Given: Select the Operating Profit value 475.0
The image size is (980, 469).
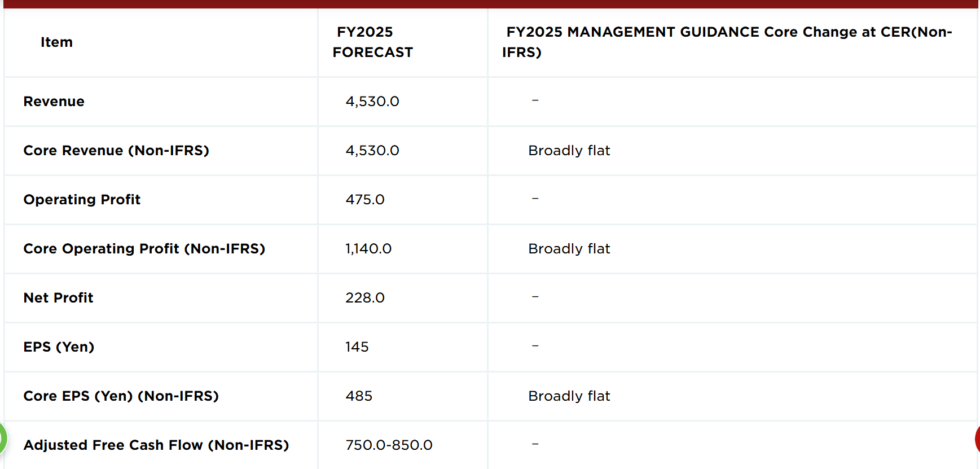Looking at the screenshot, I should [x=365, y=200].
